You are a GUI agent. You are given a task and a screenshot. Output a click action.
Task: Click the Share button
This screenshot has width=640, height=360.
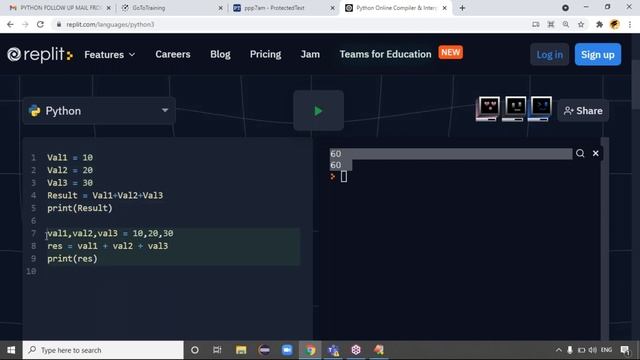(x=583, y=111)
